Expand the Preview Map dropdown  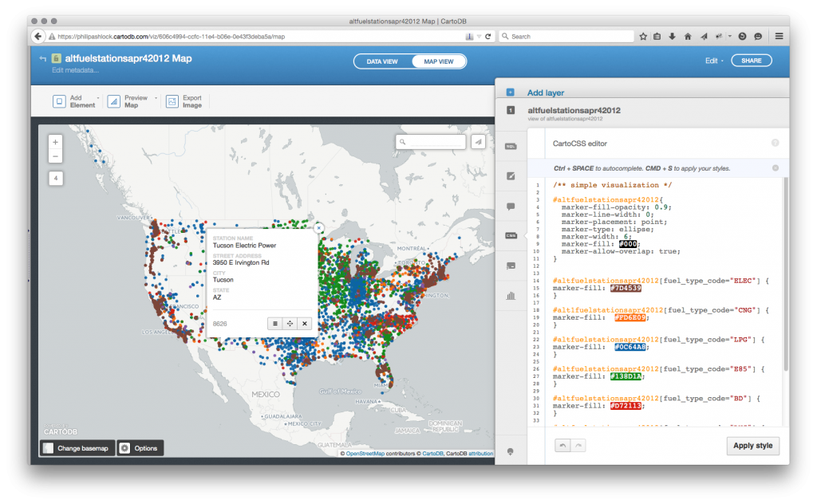[x=156, y=98]
